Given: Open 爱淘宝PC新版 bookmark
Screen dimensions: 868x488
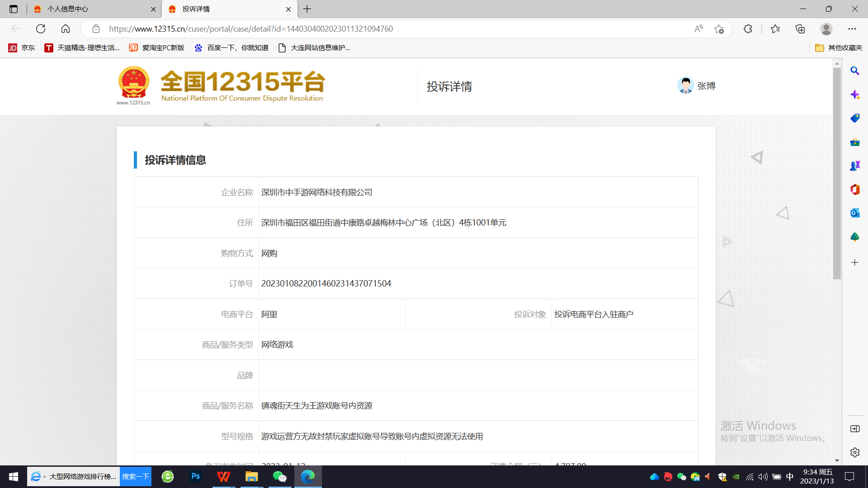Looking at the screenshot, I should point(157,48).
